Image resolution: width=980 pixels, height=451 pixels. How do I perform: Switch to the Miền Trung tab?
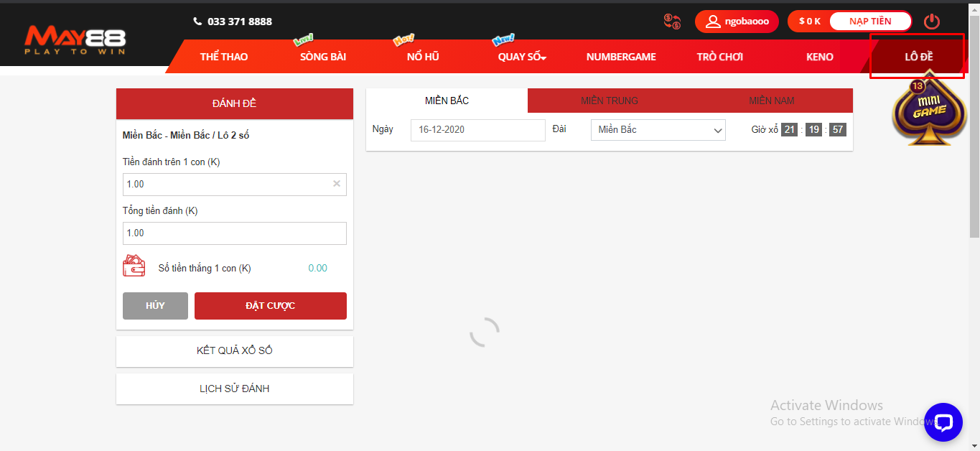pos(609,101)
